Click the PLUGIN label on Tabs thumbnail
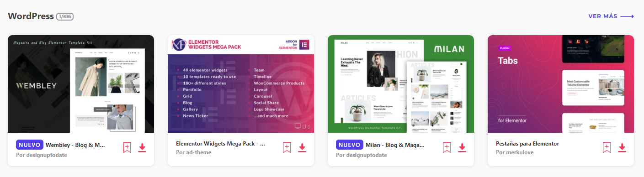The height and width of the screenshot is (177, 644). 505,48
